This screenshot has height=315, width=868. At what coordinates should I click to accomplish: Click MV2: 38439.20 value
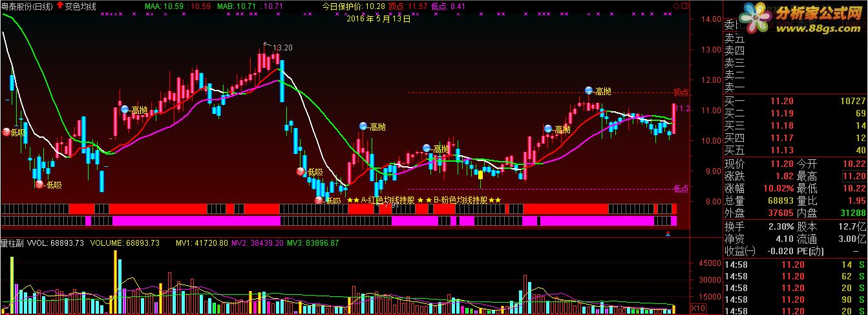click(x=257, y=243)
